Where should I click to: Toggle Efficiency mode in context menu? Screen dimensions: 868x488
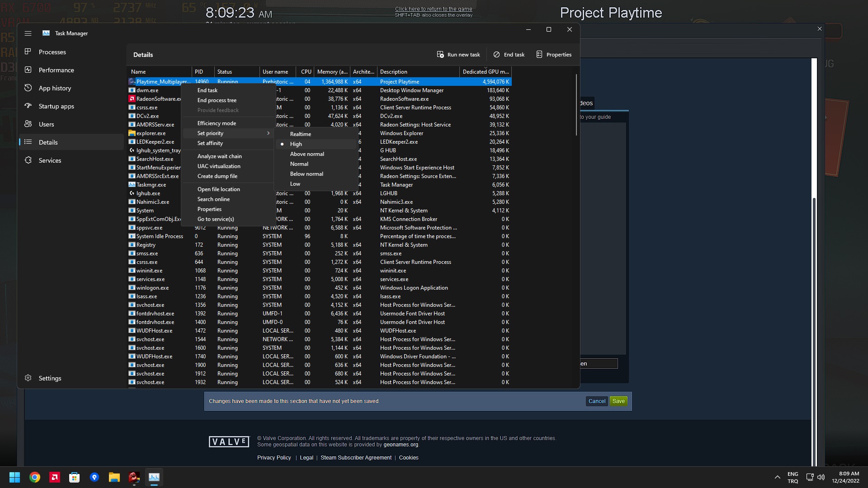pos(228,123)
